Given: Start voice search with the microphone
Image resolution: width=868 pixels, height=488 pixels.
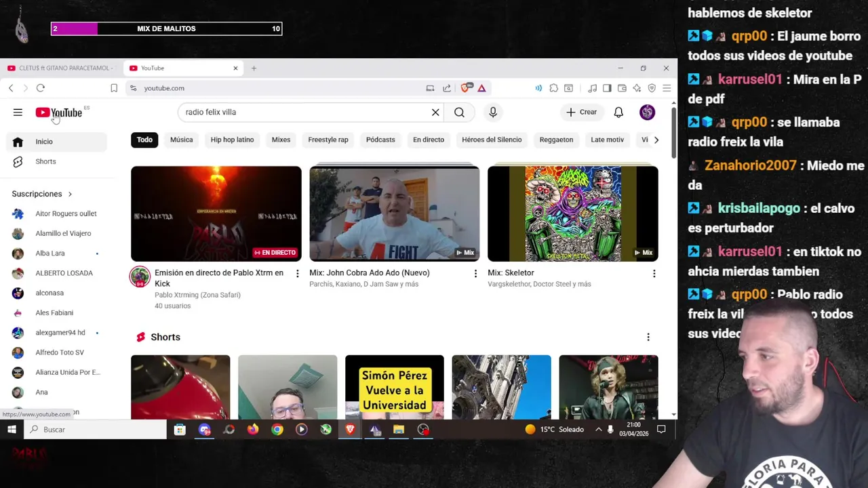Looking at the screenshot, I should click(493, 113).
